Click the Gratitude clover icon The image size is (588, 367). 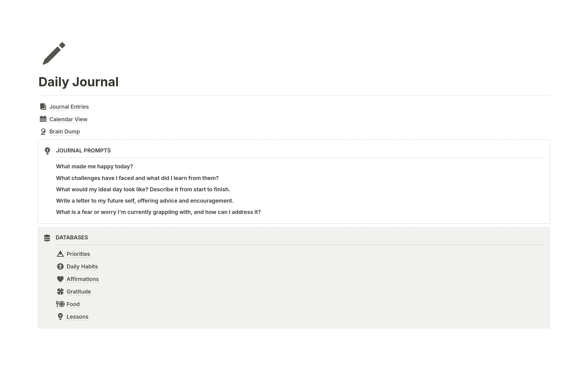tap(61, 291)
